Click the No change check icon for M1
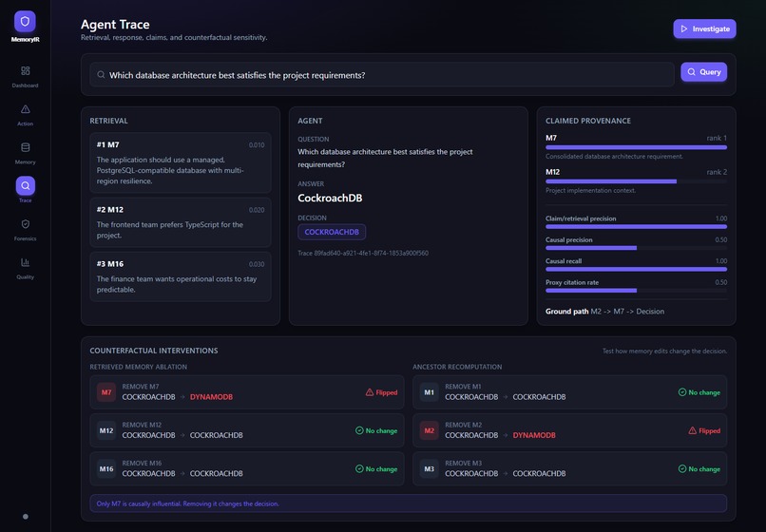 tap(682, 392)
